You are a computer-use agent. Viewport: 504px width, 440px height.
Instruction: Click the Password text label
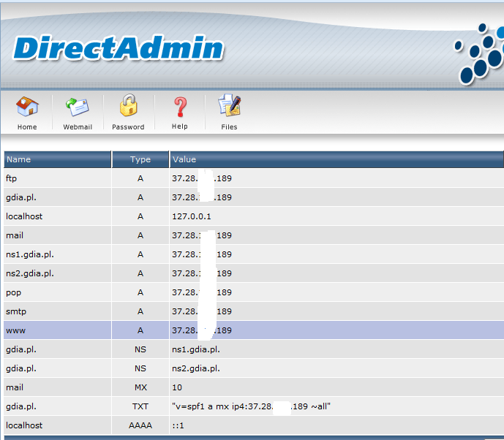[x=128, y=127]
